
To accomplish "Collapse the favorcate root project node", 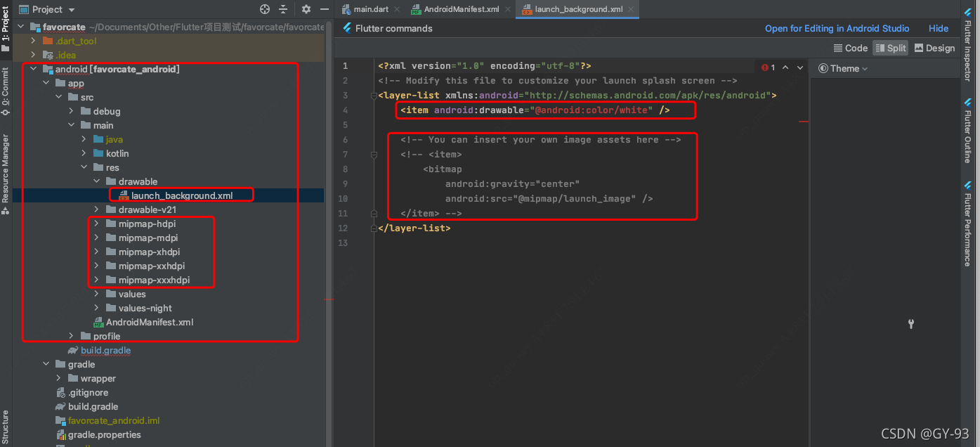I will click(x=20, y=27).
